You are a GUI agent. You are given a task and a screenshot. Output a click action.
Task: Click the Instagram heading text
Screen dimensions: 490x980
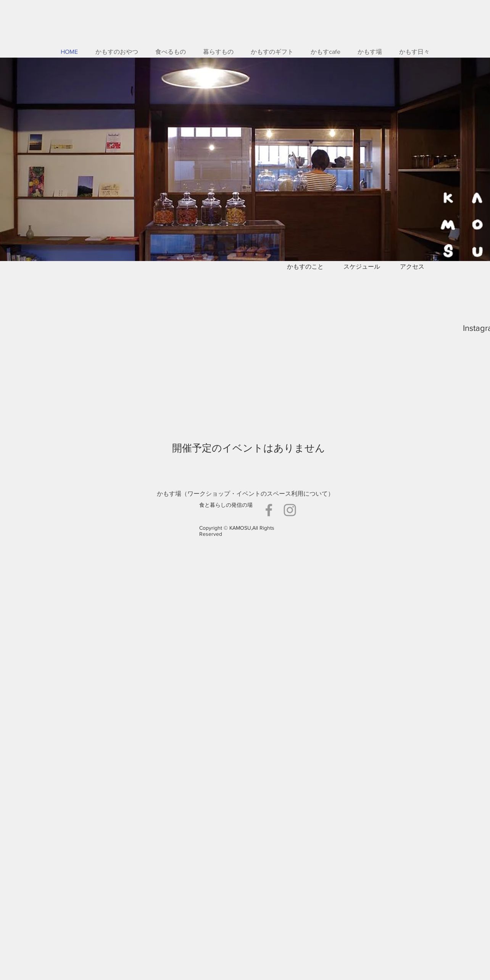click(x=476, y=328)
